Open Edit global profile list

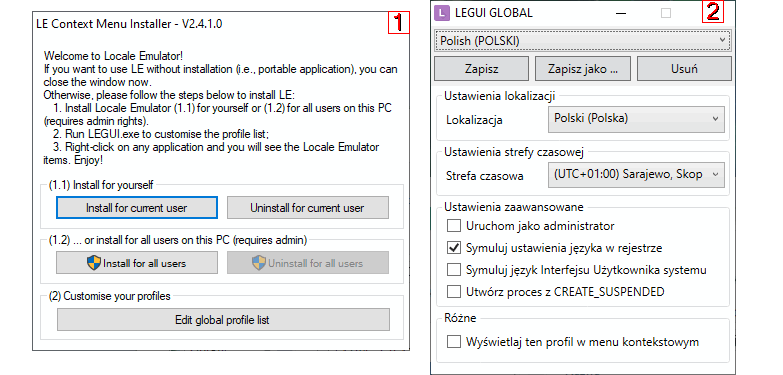click(223, 320)
